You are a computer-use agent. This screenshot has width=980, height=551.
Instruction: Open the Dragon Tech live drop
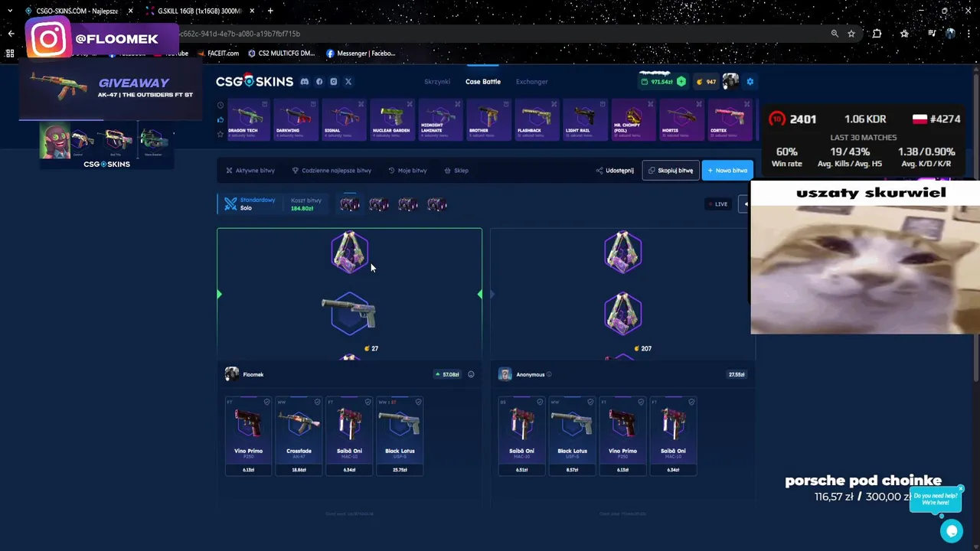coord(248,119)
